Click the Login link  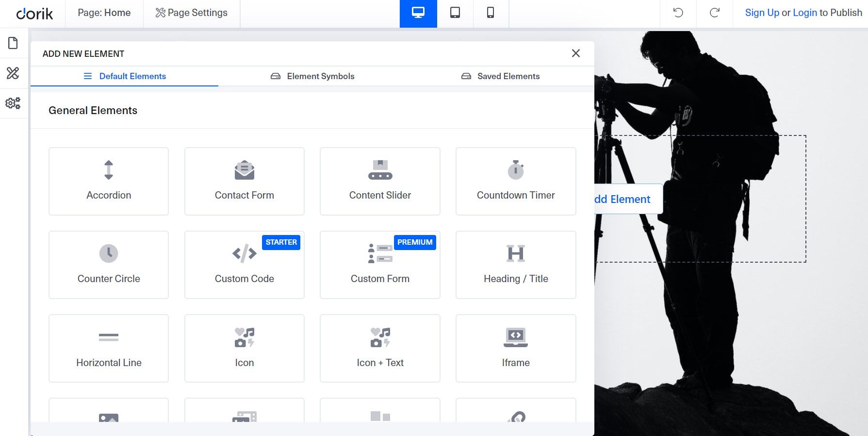coord(805,13)
